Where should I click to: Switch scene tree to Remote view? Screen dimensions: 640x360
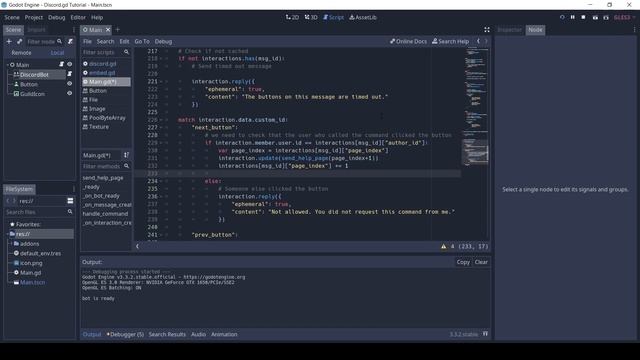[21, 53]
